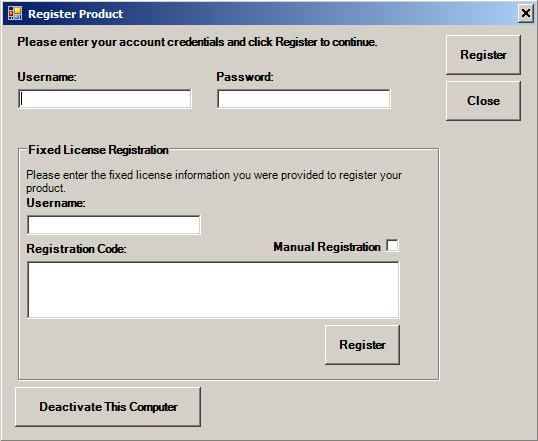Click the account credentials instruction text
This screenshot has width=538, height=441.
[197, 42]
